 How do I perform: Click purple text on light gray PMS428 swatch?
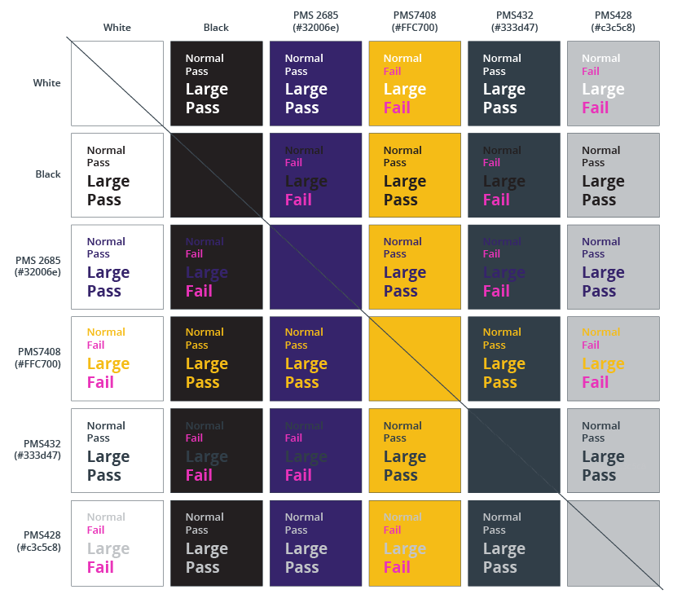coord(613,266)
